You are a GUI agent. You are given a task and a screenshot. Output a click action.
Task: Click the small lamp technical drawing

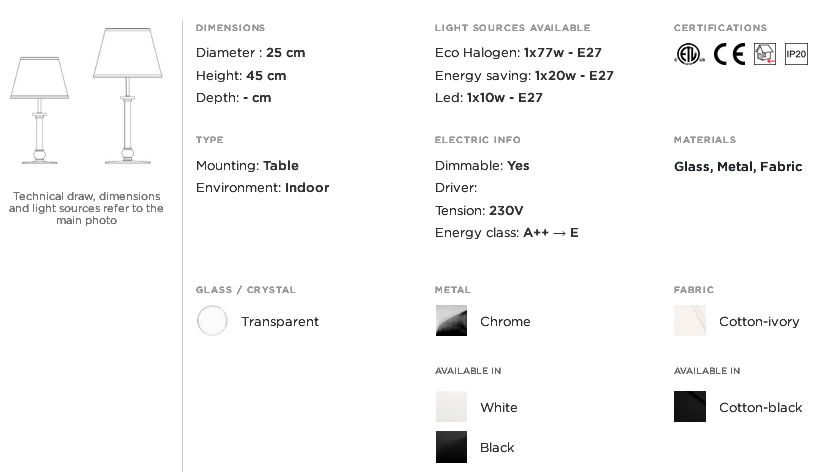click(x=40, y=110)
